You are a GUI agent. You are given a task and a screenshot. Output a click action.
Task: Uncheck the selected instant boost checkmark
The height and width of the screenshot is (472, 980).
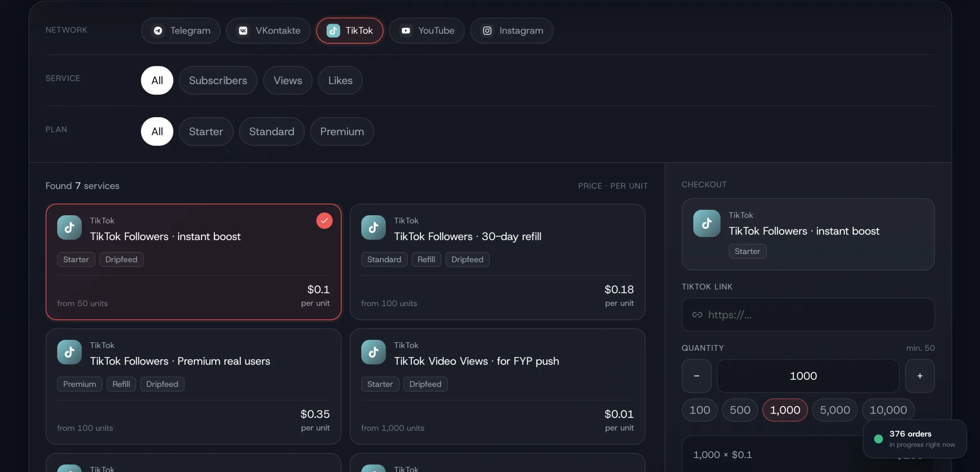[324, 220]
